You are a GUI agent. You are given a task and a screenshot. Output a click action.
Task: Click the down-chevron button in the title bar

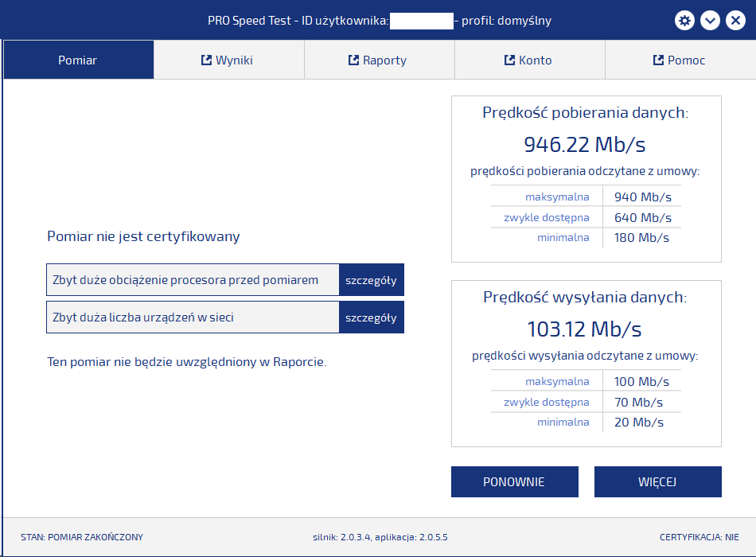(x=710, y=21)
